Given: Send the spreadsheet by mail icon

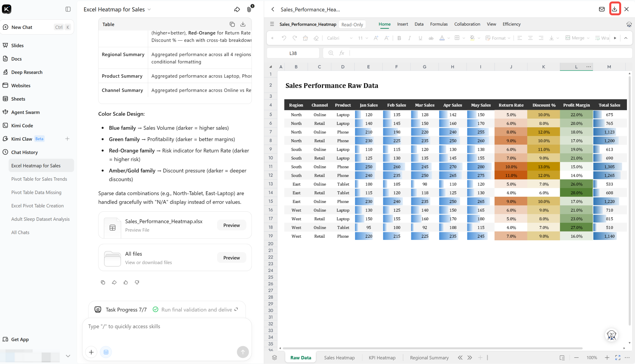Looking at the screenshot, I should [602, 9].
